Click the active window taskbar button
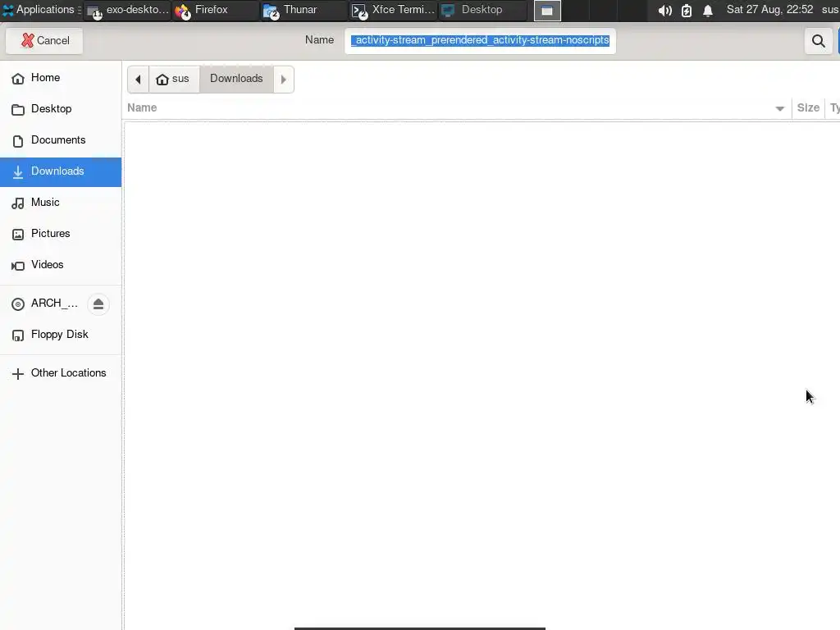 [547, 11]
